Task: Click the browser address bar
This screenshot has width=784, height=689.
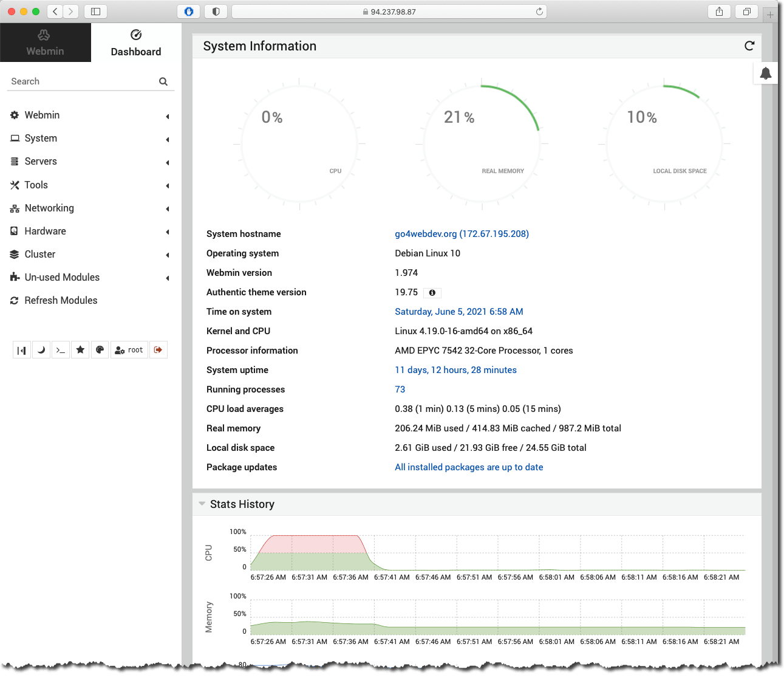Action: coord(389,12)
